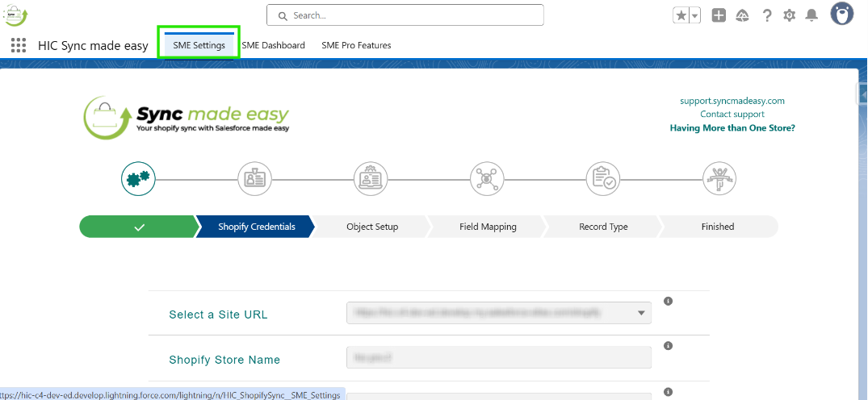Select the Object Setup step
This screenshot has height=400, width=868.
372,227
